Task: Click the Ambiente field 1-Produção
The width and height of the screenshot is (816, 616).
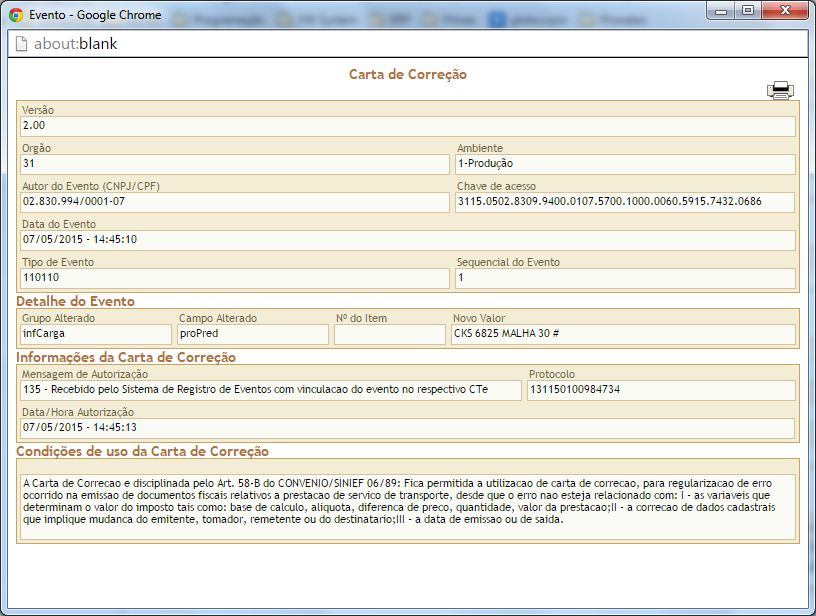Action: (625, 164)
